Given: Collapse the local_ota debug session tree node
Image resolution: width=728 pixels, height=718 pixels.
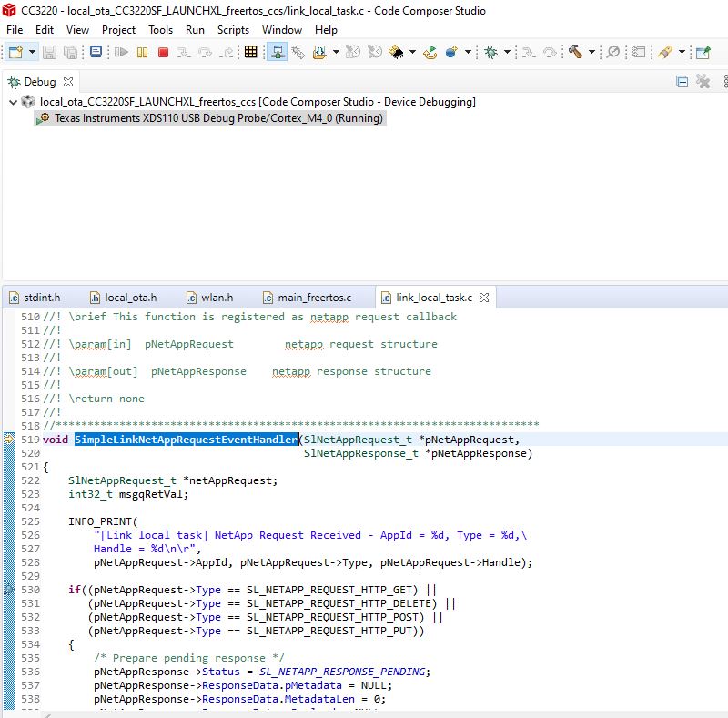Looking at the screenshot, I should [x=13, y=102].
